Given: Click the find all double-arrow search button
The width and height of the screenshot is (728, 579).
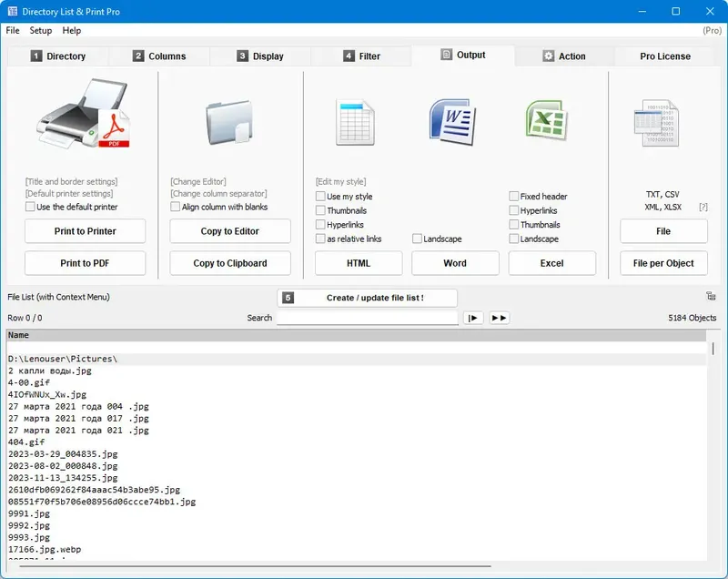Looking at the screenshot, I should (x=499, y=318).
